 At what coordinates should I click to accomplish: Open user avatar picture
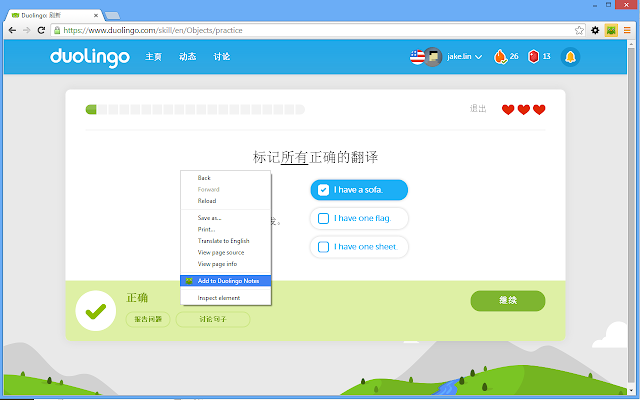pos(433,57)
